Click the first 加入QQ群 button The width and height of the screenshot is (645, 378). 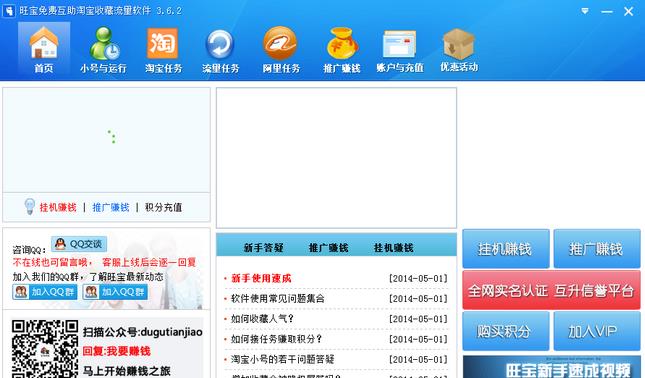[x=44, y=292]
